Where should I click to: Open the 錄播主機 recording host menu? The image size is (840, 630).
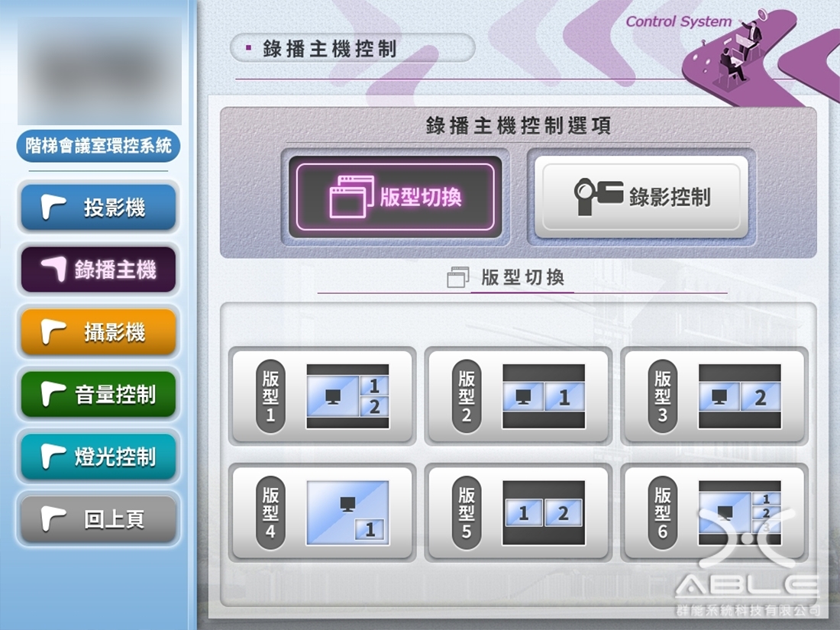[99, 270]
